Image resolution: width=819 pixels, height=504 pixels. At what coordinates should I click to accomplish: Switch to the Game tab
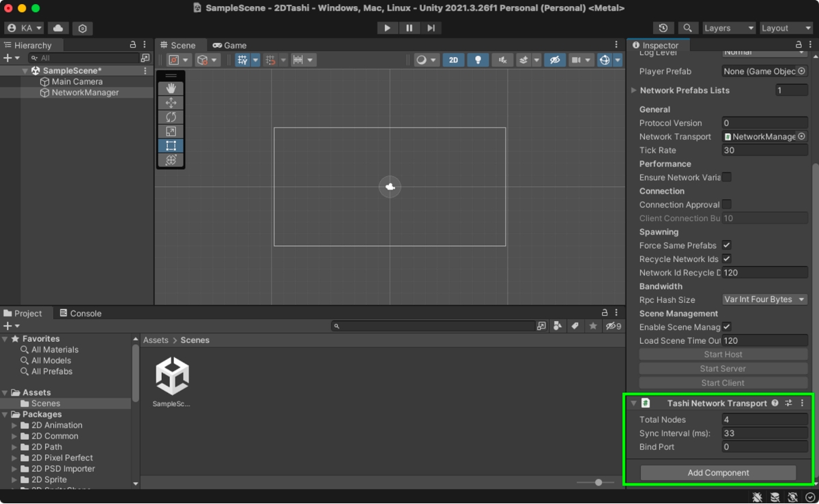pos(229,45)
